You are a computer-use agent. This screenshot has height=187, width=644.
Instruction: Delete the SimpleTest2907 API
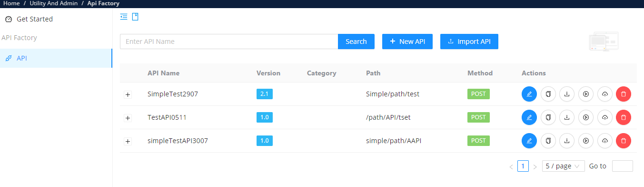click(624, 94)
